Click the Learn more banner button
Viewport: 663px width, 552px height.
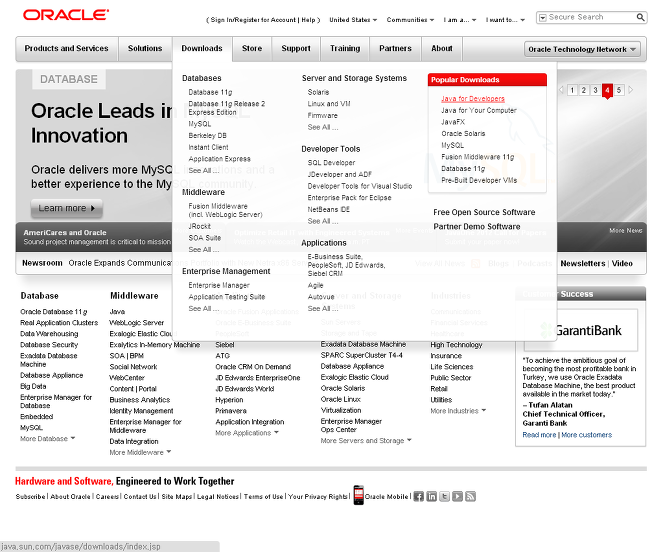(66, 208)
